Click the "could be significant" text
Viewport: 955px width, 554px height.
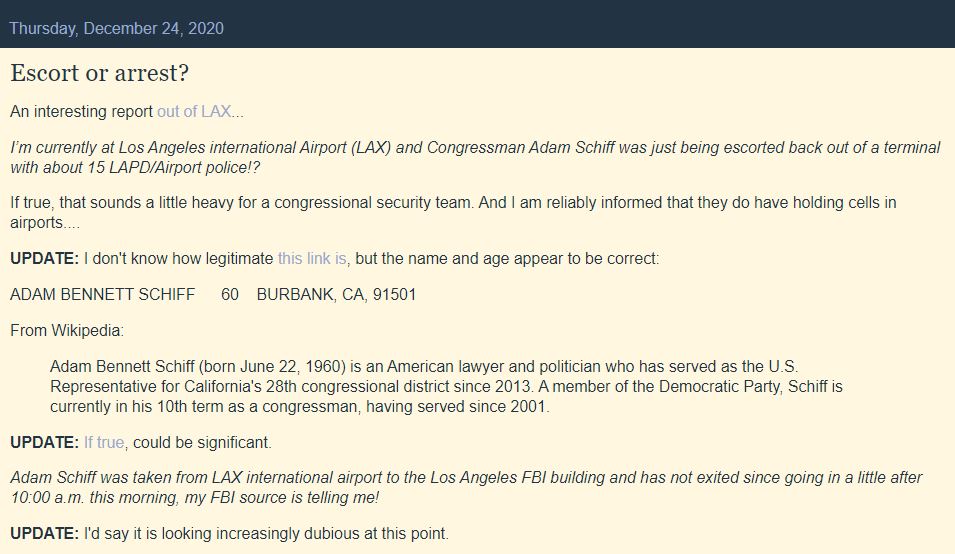202,442
